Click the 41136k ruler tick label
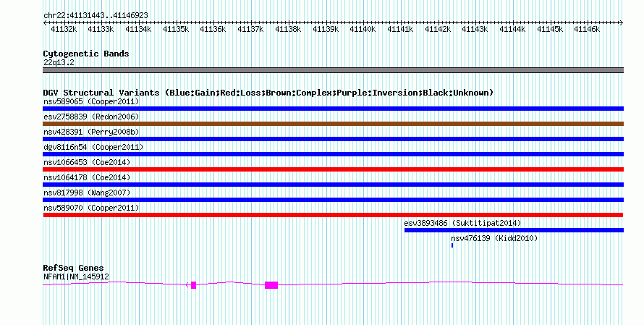The height and width of the screenshot is (325, 644). click(213, 29)
